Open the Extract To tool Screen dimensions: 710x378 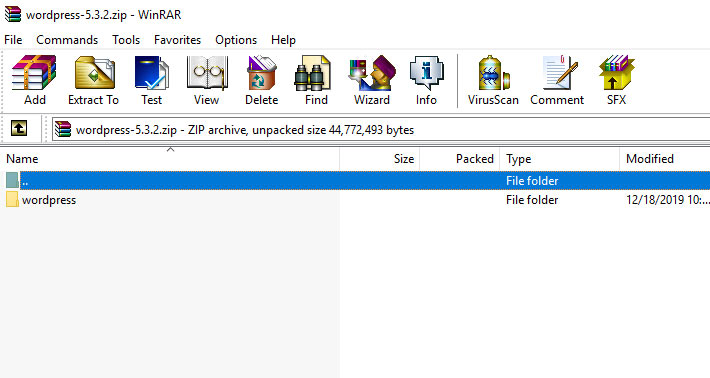pyautogui.click(x=94, y=81)
